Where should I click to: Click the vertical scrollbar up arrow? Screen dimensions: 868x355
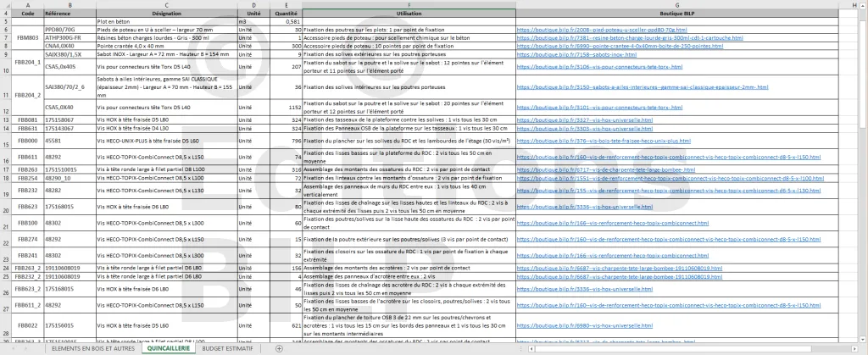pyautogui.click(x=862, y=5)
